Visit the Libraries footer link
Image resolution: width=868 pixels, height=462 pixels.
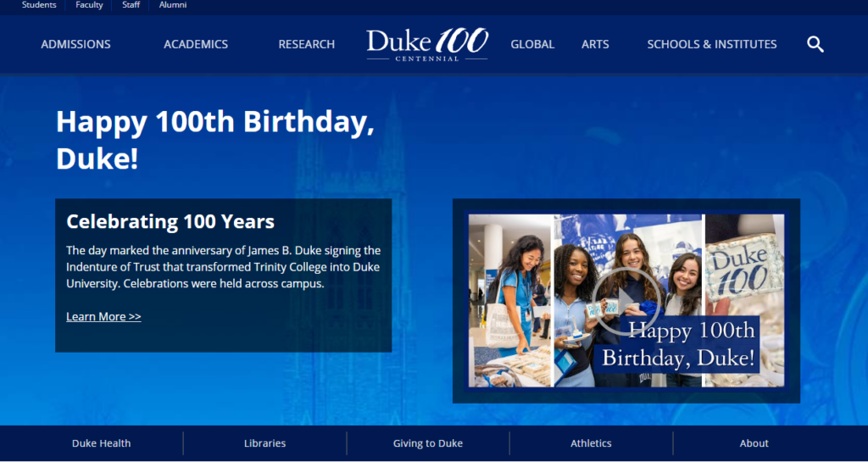coord(264,443)
